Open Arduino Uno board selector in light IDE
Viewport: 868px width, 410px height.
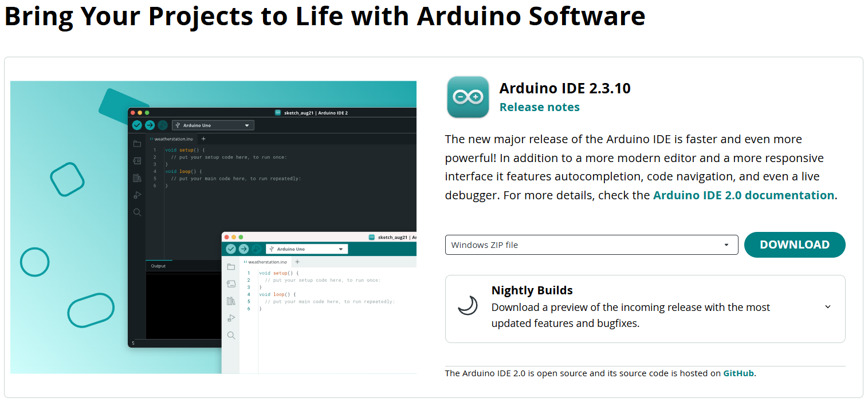tap(307, 249)
